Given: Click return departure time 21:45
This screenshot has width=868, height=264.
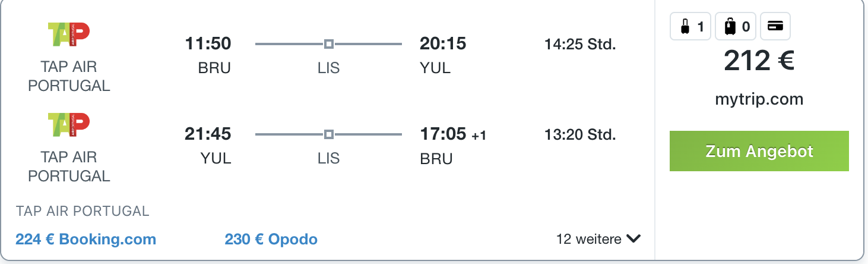Looking at the screenshot, I should [208, 134].
